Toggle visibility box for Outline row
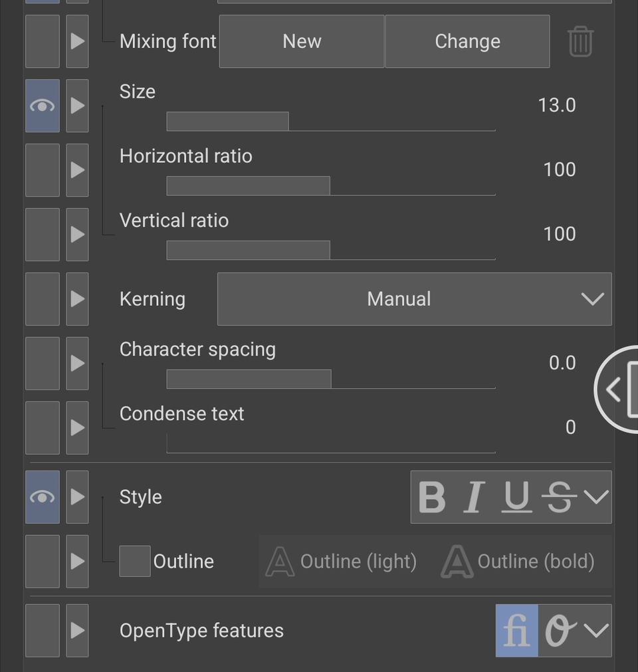The image size is (638, 672). click(43, 562)
